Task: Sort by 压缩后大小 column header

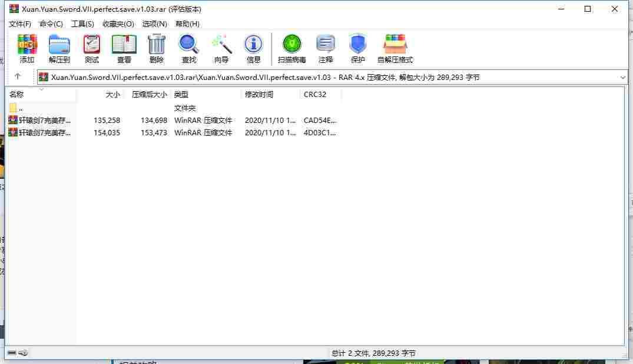Action: (147, 94)
